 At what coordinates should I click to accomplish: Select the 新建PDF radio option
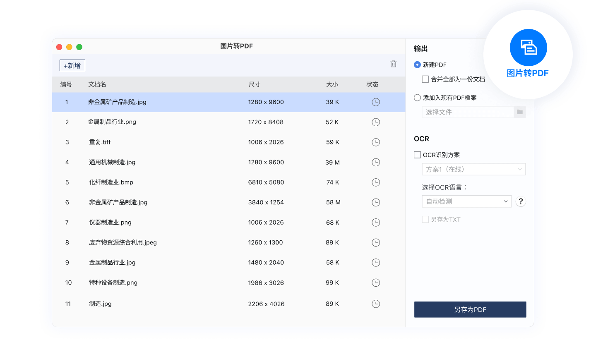418,65
